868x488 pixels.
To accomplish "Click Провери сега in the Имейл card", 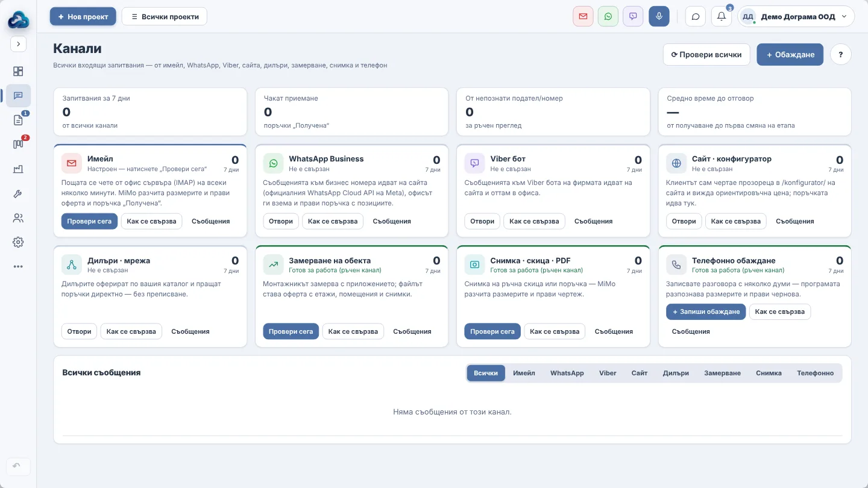I will click(89, 221).
